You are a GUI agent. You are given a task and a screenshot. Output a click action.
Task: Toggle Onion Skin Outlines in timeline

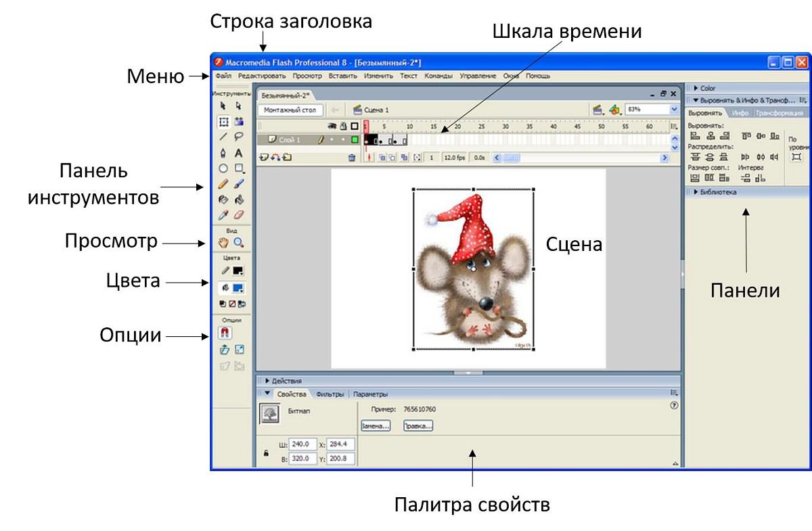point(392,158)
